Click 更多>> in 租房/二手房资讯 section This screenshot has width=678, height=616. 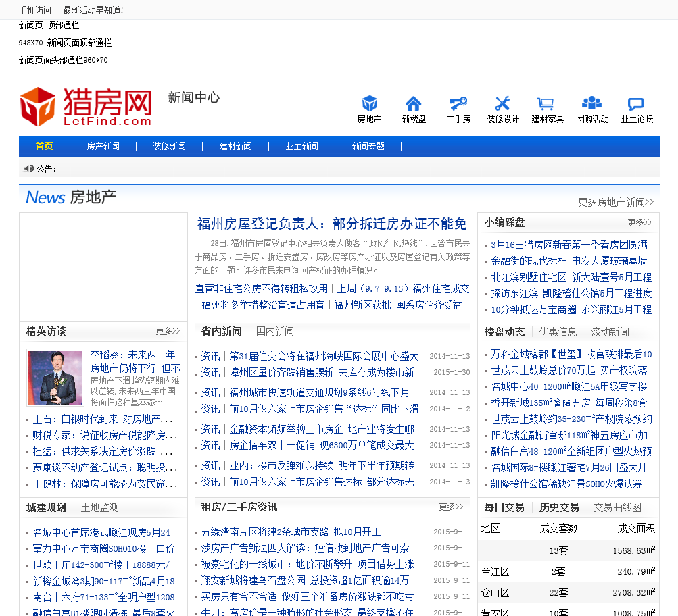451,507
